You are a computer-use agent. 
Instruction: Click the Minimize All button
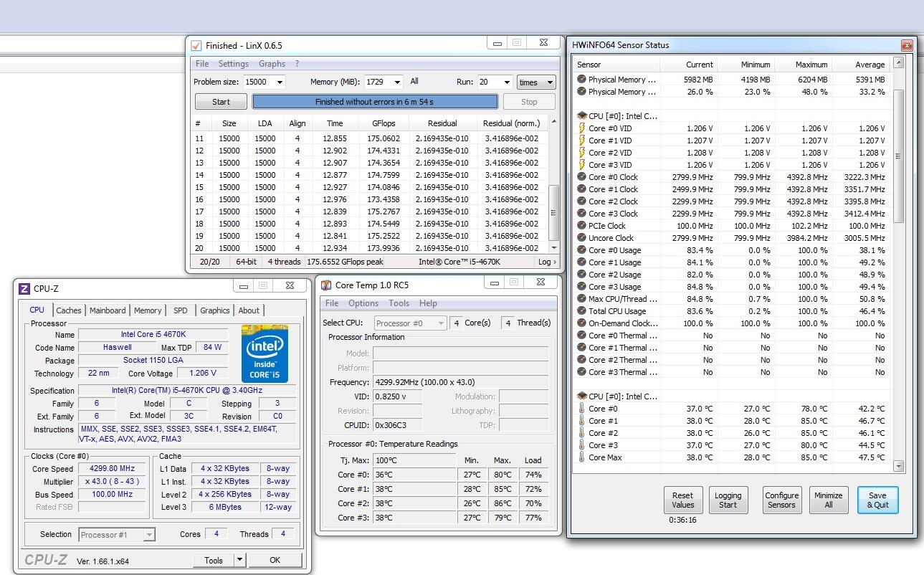(x=828, y=500)
